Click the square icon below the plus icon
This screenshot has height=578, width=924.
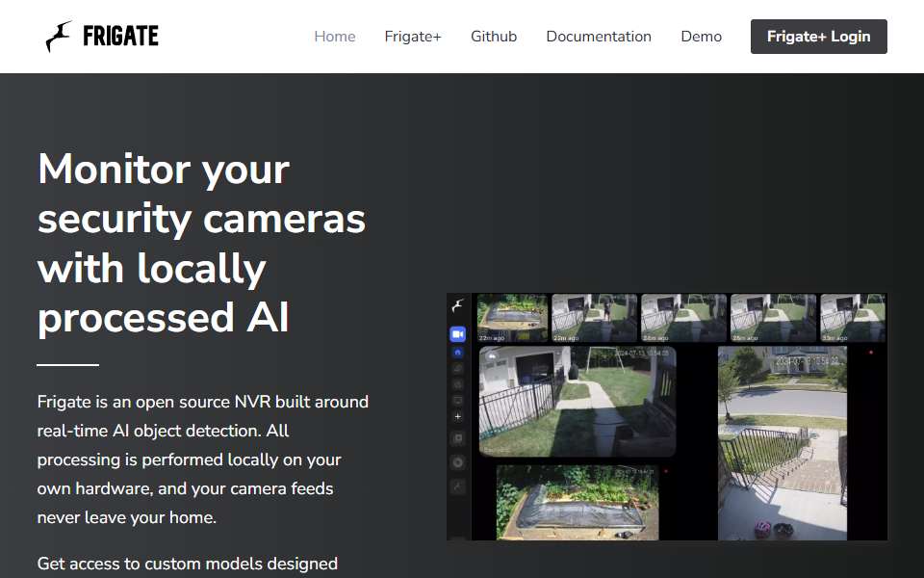point(458,438)
